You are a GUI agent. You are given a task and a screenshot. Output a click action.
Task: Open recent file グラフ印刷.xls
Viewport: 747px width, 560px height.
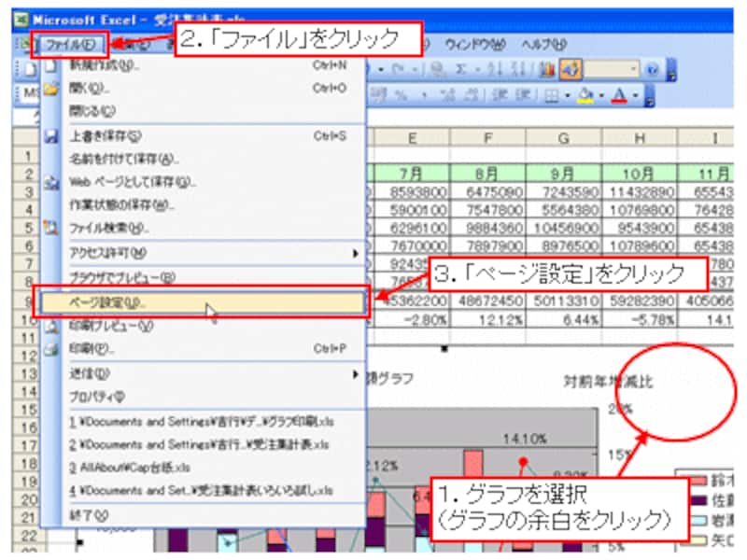[x=201, y=421]
